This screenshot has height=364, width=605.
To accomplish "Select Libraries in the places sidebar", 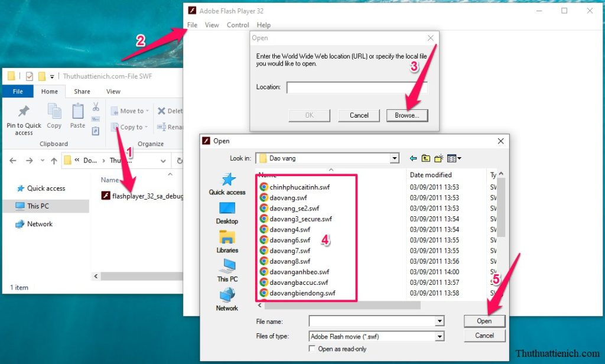I will pyautogui.click(x=227, y=241).
